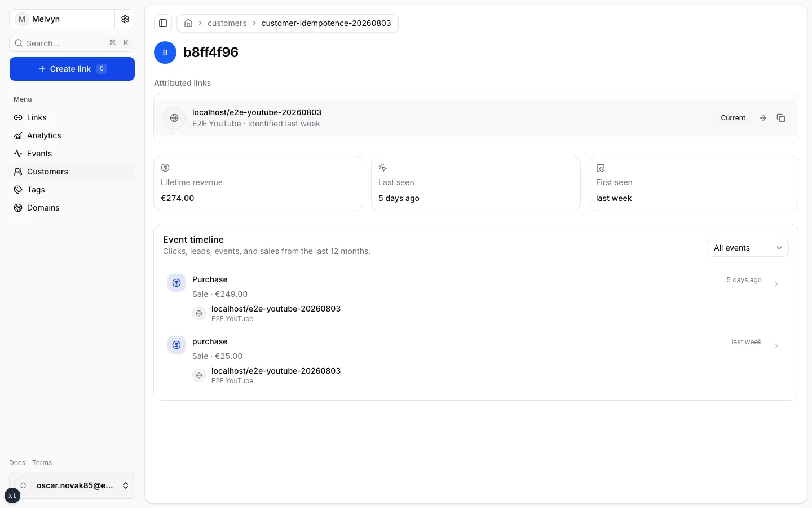This screenshot has height=508, width=812.
Task: Click the Current badge
Action: coord(733,118)
